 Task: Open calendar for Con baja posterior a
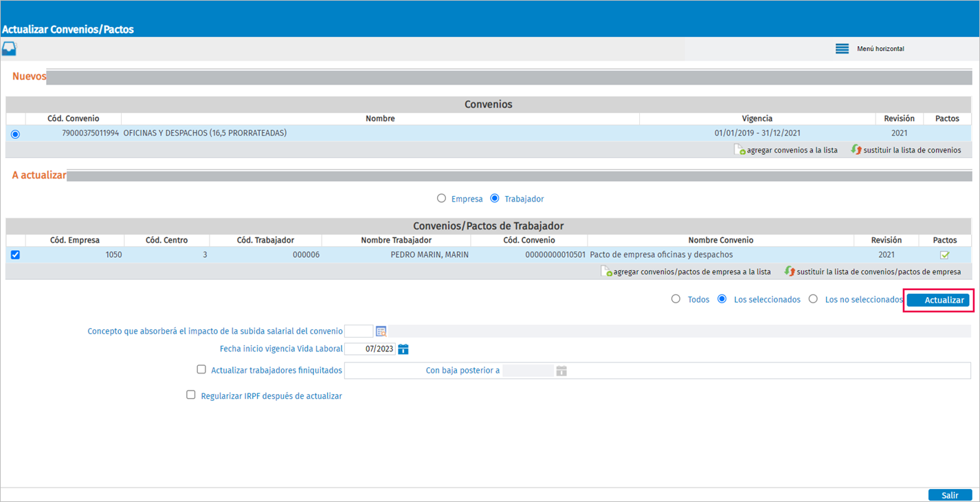tap(561, 371)
